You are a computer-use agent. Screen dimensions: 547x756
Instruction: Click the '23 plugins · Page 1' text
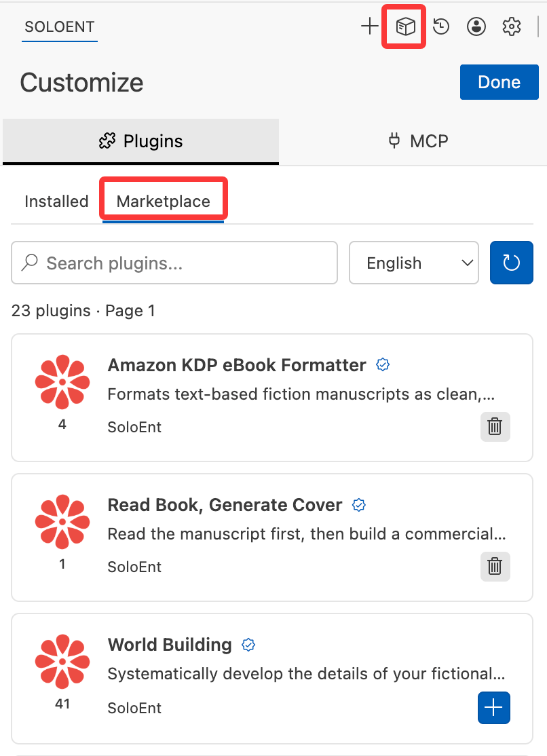[83, 311]
